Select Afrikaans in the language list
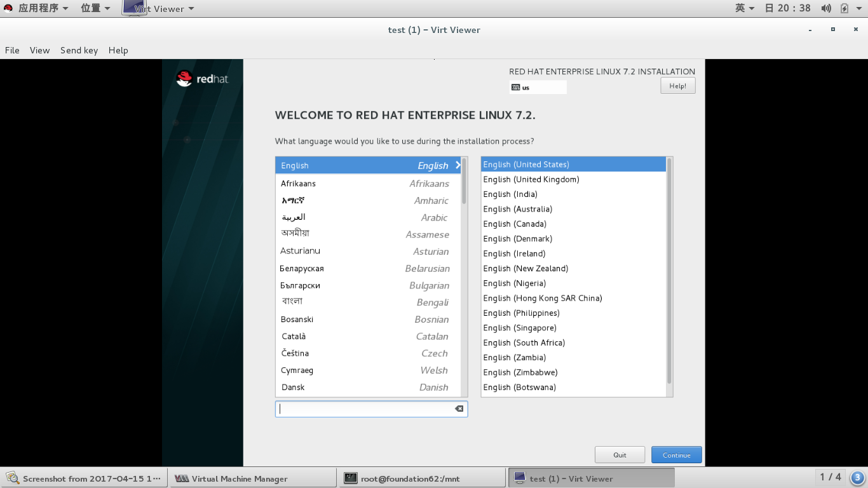This screenshot has width=868, height=488. tap(369, 184)
